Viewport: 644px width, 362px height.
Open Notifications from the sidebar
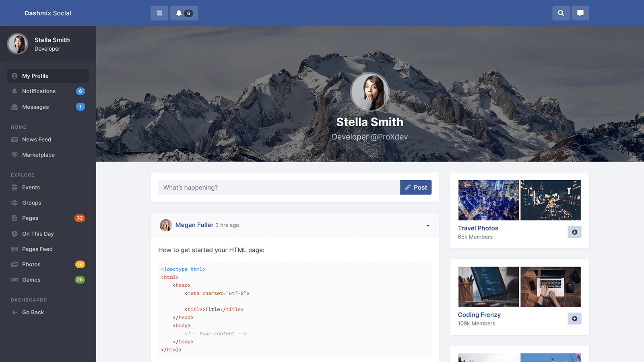(39, 91)
